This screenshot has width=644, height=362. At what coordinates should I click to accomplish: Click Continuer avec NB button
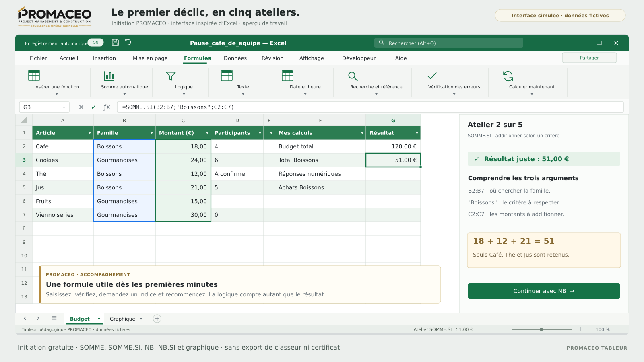[544, 291]
